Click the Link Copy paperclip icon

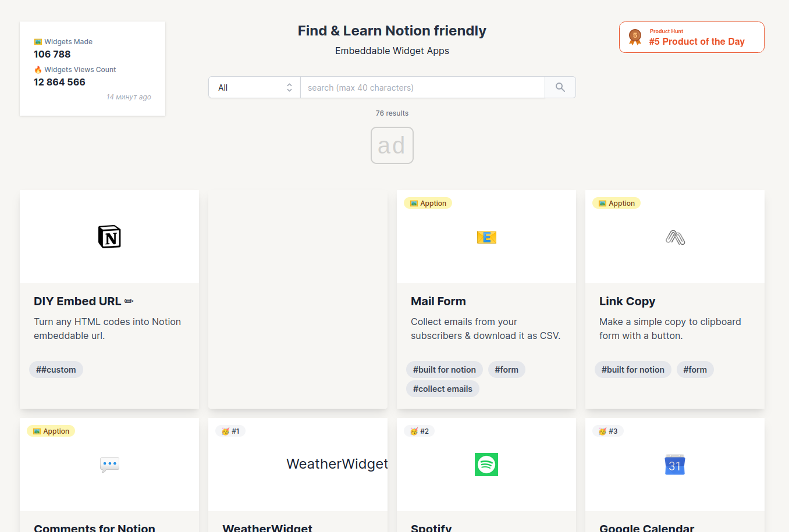[x=675, y=237]
